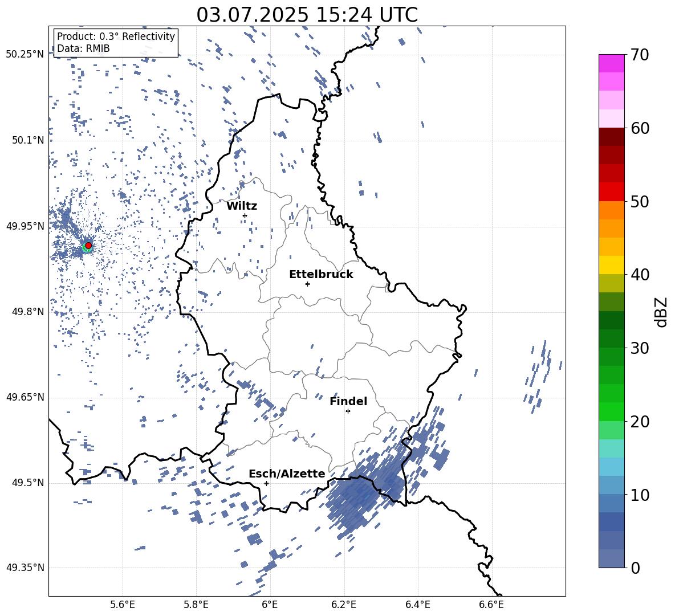The width and height of the screenshot is (675, 616).
Task: Click the 0 tick on the colorbar
Action: 636,568
